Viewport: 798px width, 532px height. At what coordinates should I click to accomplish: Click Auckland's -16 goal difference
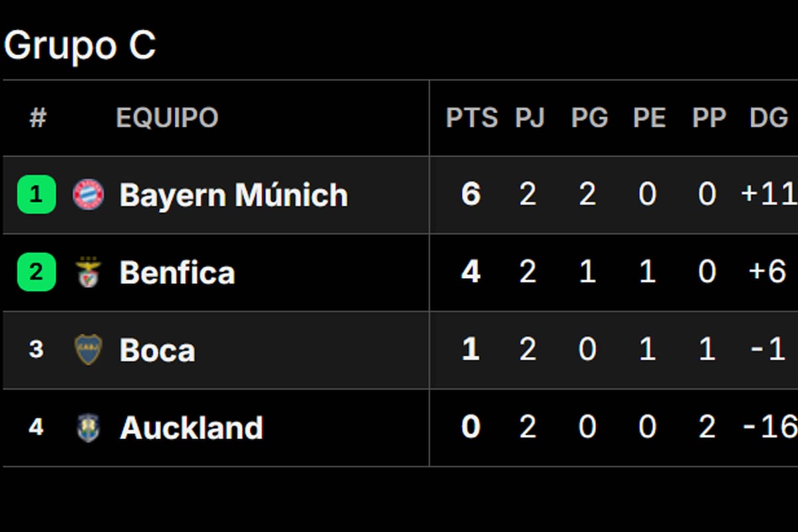[769, 428]
